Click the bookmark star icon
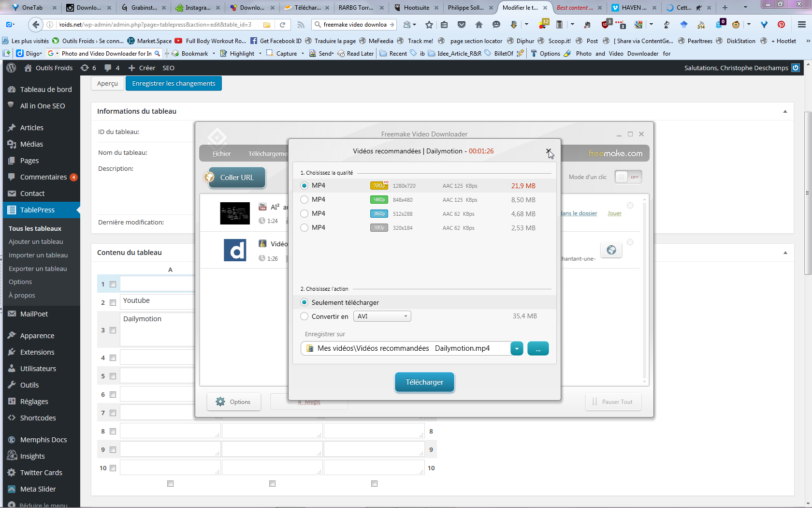The width and height of the screenshot is (812, 508). click(429, 25)
